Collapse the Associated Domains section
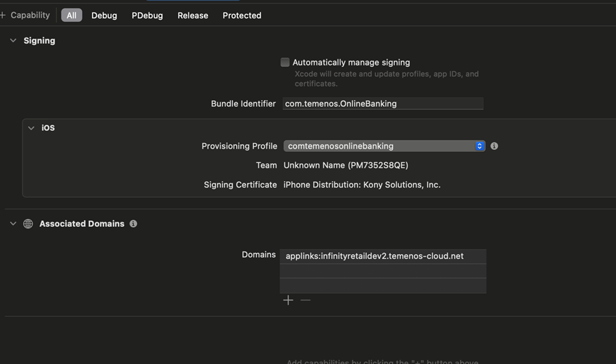This screenshot has width=616, height=364. click(13, 224)
